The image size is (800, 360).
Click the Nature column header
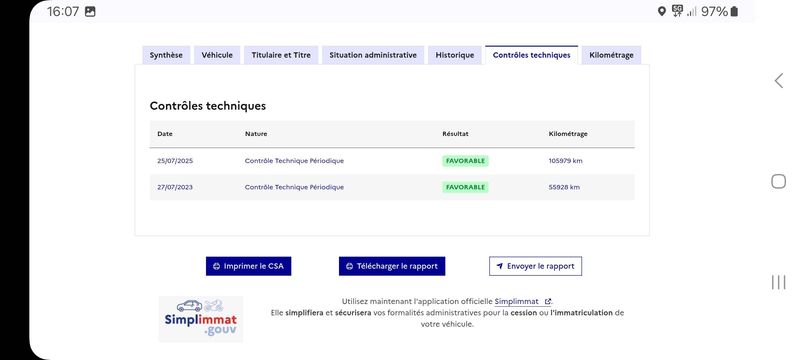[x=256, y=134]
